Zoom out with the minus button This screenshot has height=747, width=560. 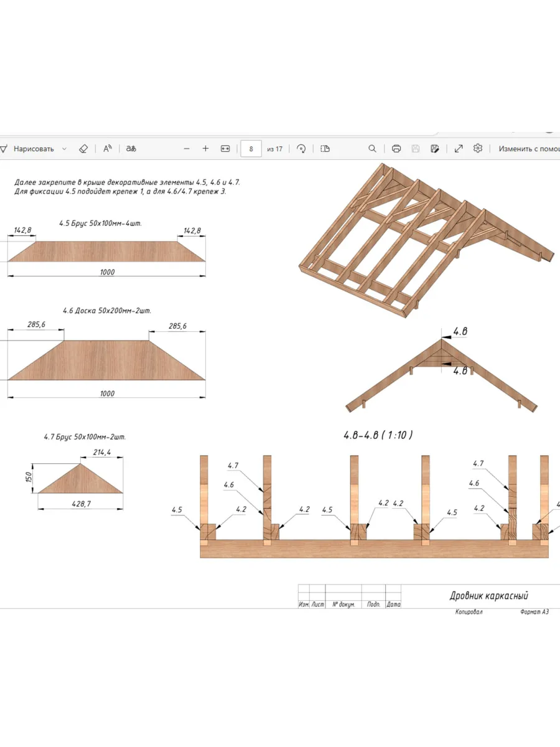click(187, 149)
